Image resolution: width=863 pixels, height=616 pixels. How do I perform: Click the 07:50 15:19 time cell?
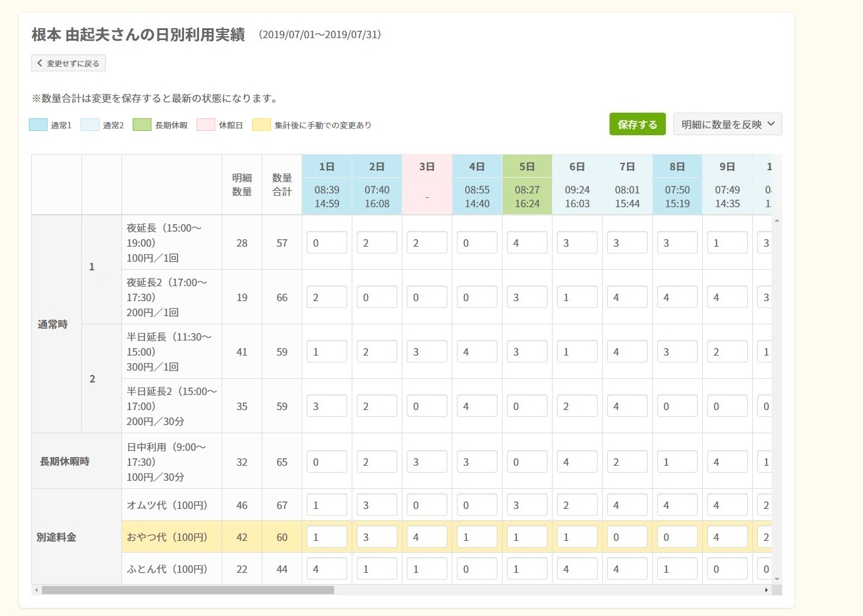tap(677, 197)
